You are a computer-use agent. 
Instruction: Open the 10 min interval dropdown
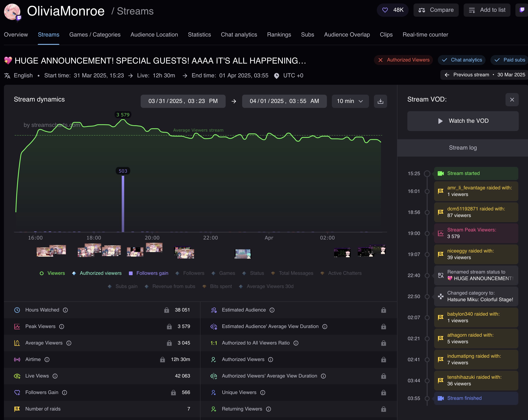(x=350, y=101)
